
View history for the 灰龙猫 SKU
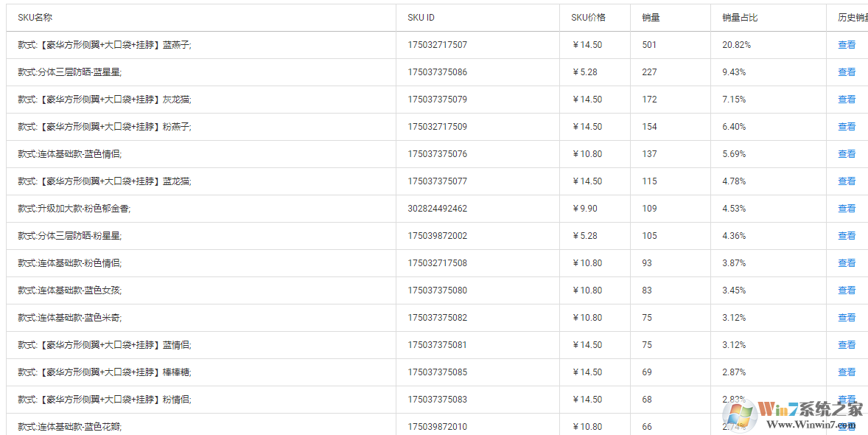click(847, 100)
